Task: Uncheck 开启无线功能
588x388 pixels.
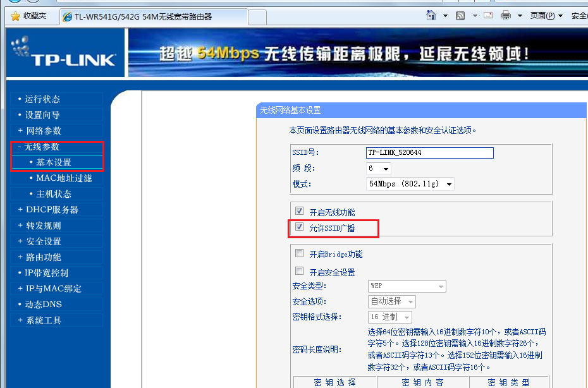Action: [x=299, y=210]
